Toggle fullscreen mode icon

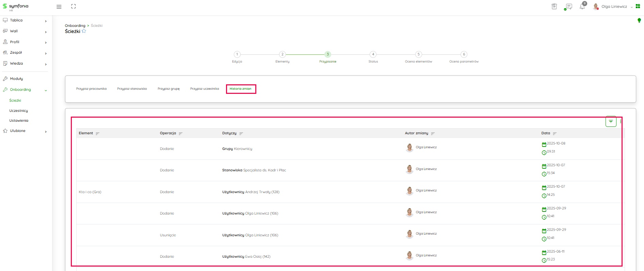pos(74,6)
